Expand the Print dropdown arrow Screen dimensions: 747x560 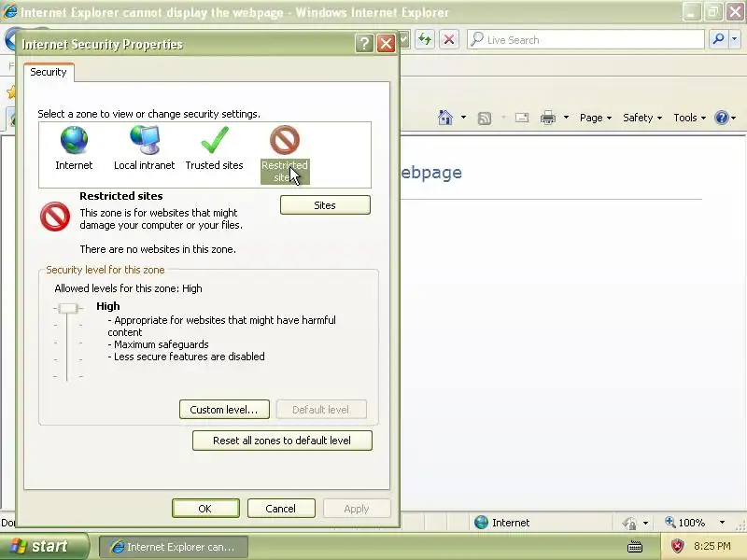click(x=566, y=118)
